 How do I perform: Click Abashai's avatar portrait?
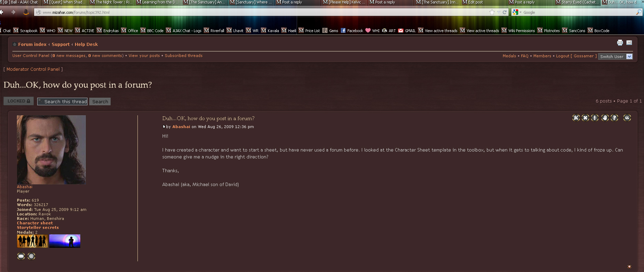[x=51, y=150]
